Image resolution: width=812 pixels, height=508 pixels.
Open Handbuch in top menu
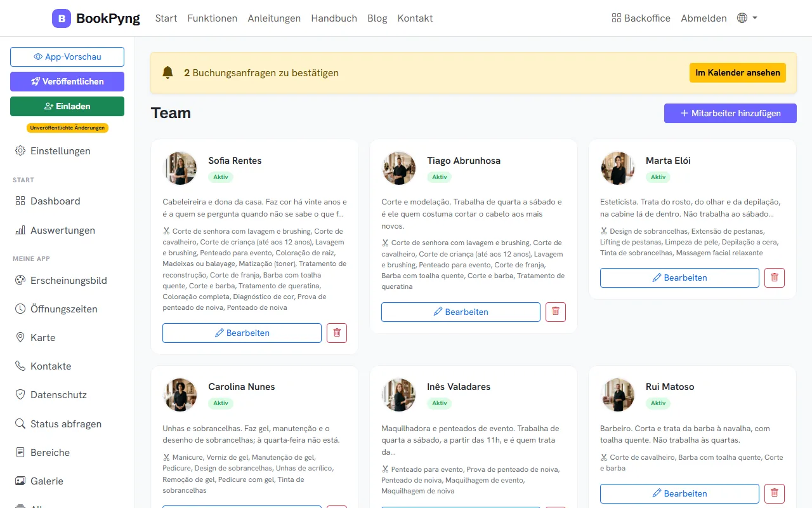[x=334, y=18]
